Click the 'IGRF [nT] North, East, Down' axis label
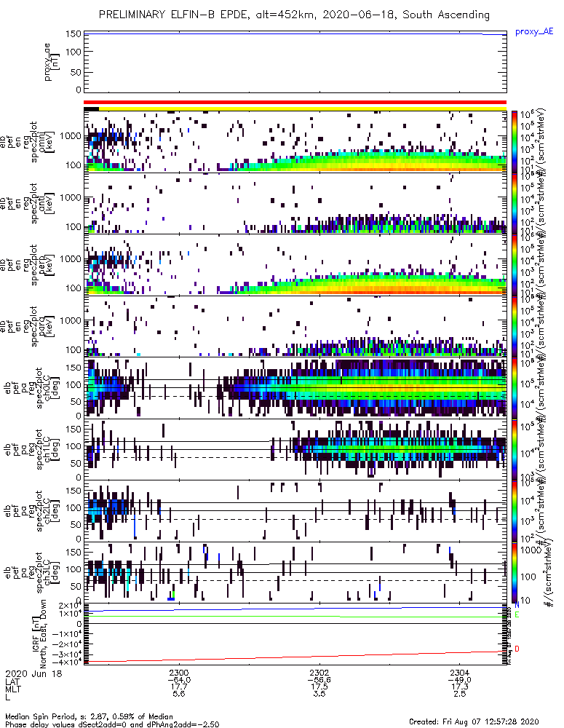 point(39,633)
